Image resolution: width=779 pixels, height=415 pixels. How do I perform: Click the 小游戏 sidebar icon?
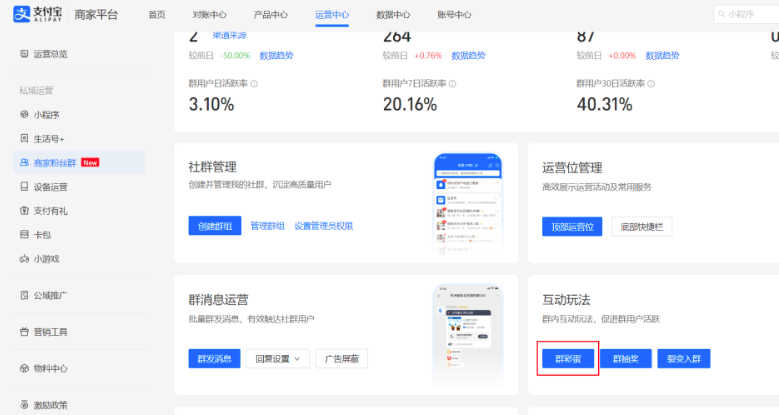click(24, 259)
